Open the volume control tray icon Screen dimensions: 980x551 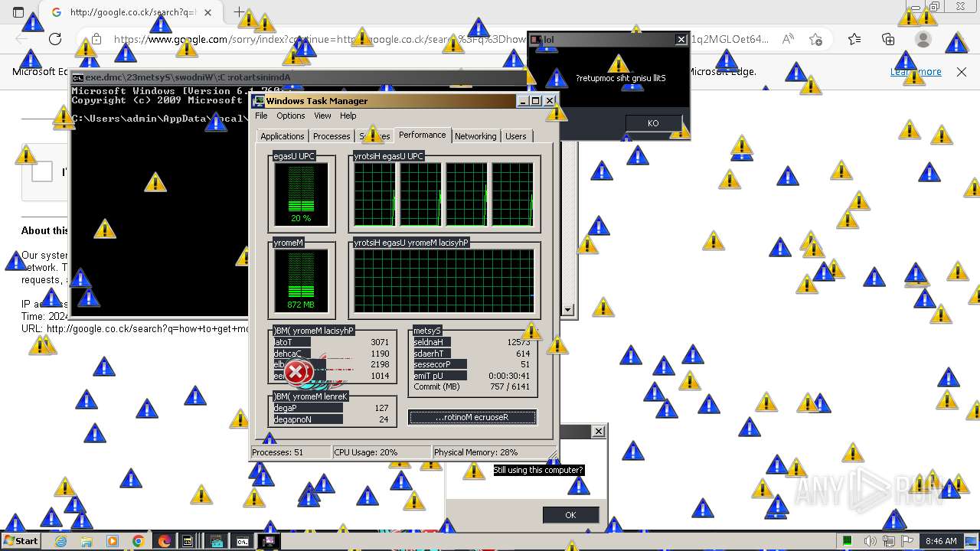point(871,541)
